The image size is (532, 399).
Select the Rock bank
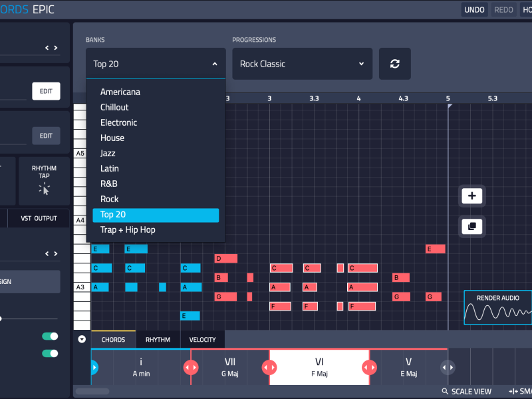(156, 199)
